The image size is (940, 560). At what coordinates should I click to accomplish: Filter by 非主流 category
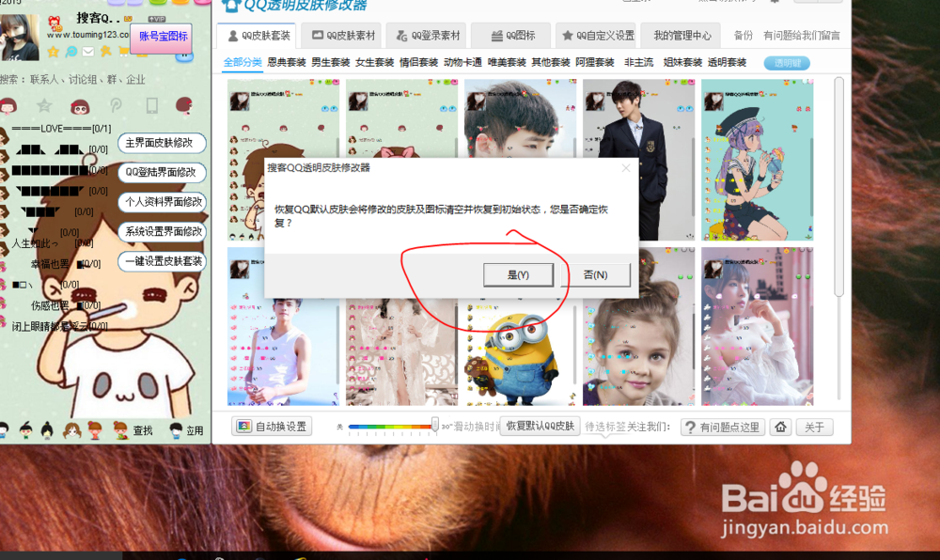(x=638, y=62)
